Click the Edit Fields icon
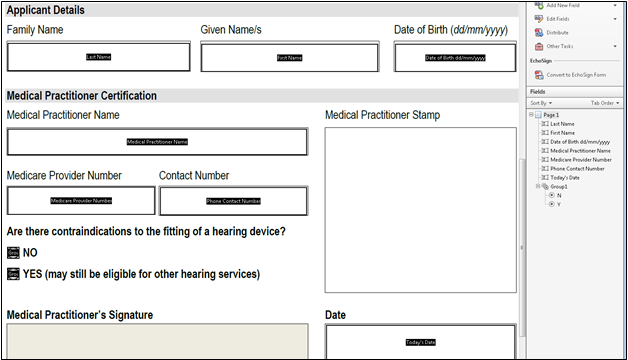The width and height of the screenshot is (628, 360). pos(539,19)
